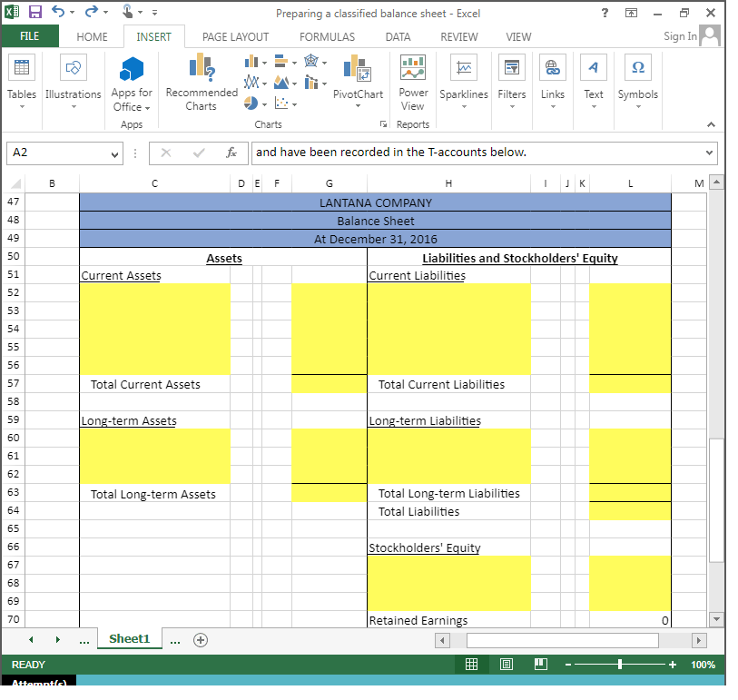Image resolution: width=738 pixels, height=700 pixels.
Task: Open the FILE menu
Action: pos(30,36)
